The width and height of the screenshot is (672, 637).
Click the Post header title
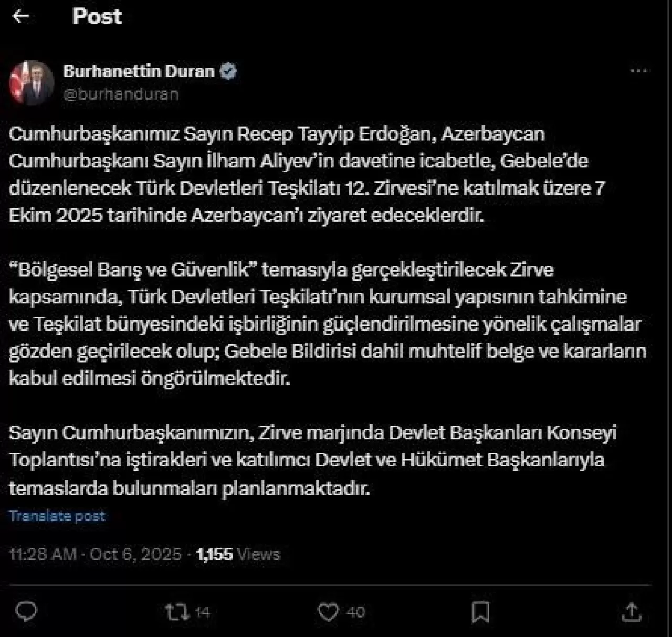click(x=97, y=17)
